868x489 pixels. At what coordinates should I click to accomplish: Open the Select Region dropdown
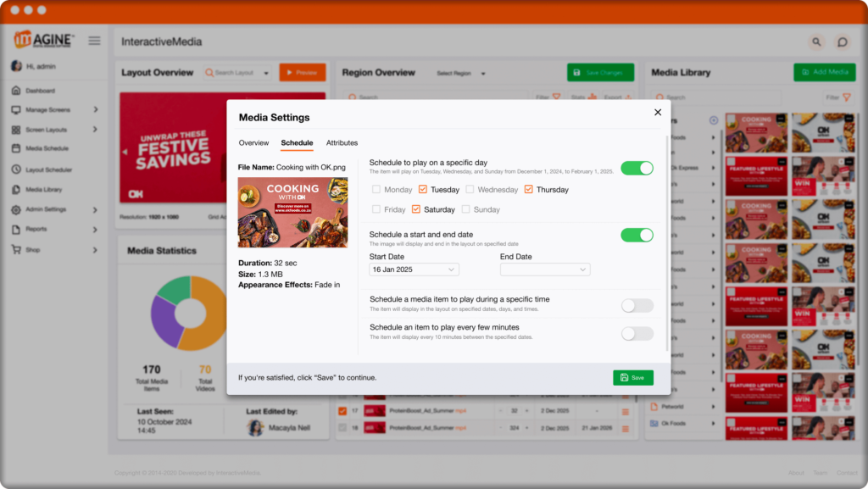tap(460, 73)
